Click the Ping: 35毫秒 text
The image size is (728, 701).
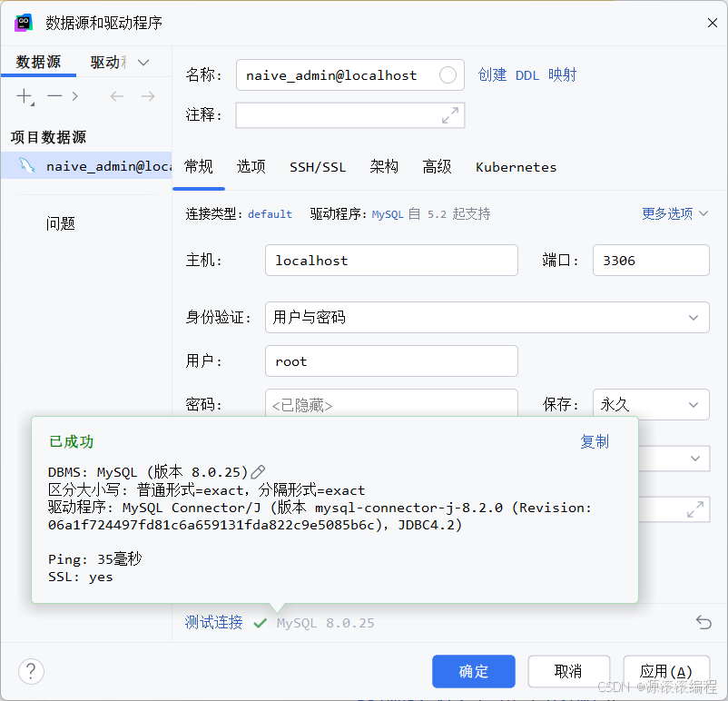[x=94, y=558]
